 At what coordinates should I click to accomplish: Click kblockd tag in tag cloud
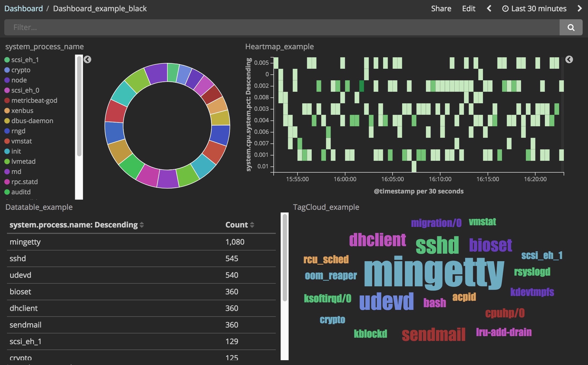[x=370, y=334]
